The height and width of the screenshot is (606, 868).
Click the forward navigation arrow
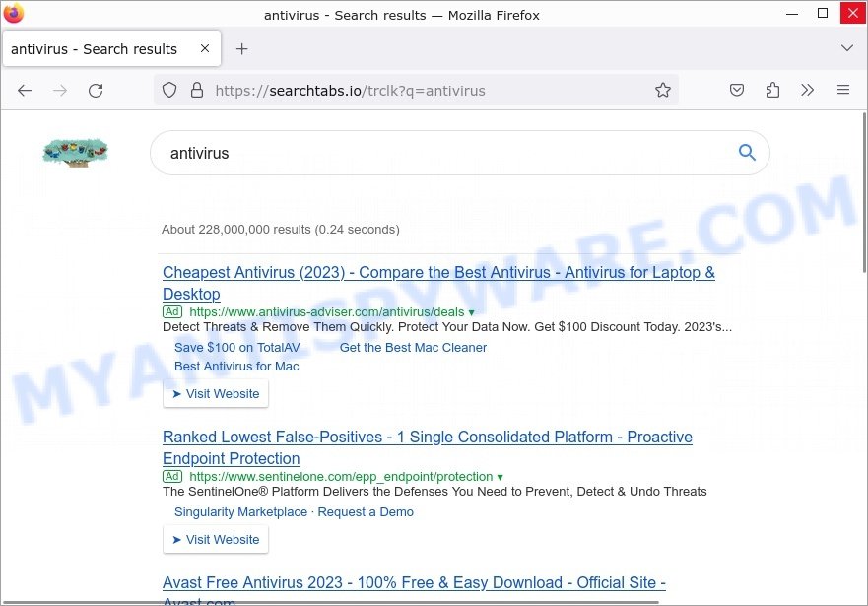pos(60,91)
